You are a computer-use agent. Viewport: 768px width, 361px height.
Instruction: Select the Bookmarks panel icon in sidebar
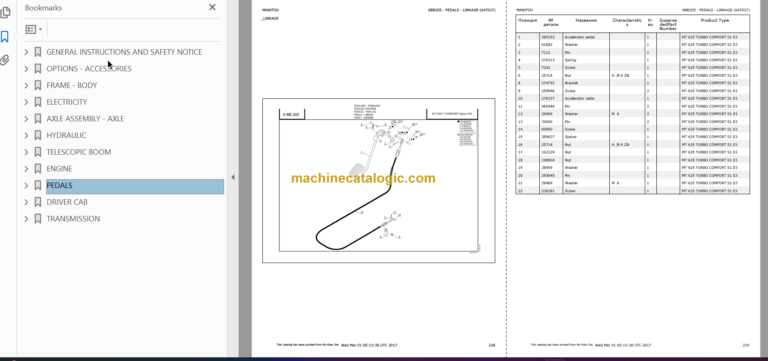[x=5, y=37]
